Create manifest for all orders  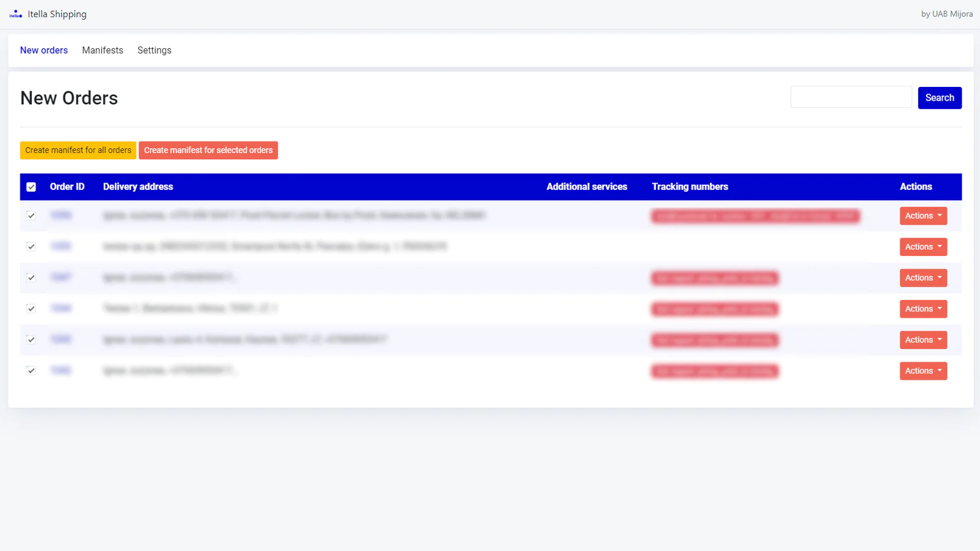pos(78,151)
